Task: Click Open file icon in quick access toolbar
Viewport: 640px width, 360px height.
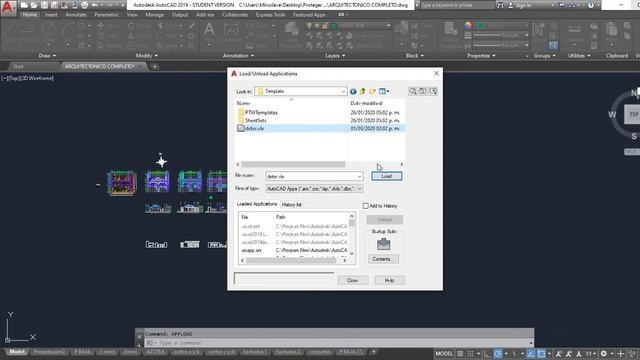Action: point(34,5)
